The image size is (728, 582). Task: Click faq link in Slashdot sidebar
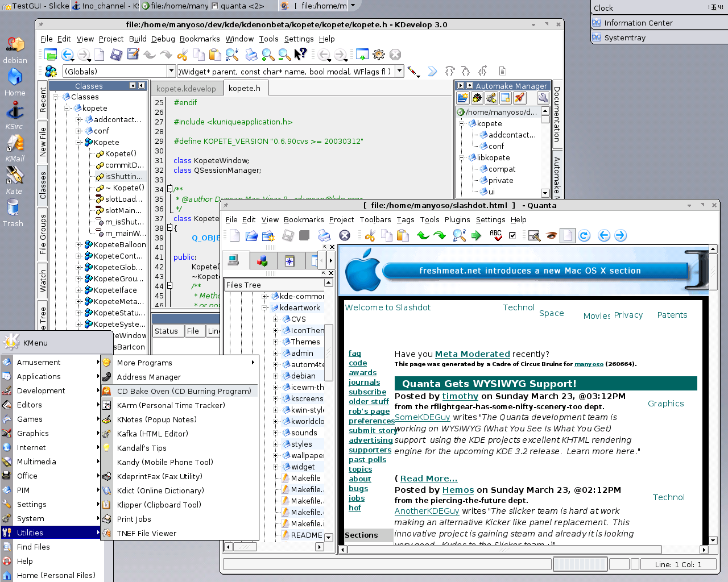355,354
